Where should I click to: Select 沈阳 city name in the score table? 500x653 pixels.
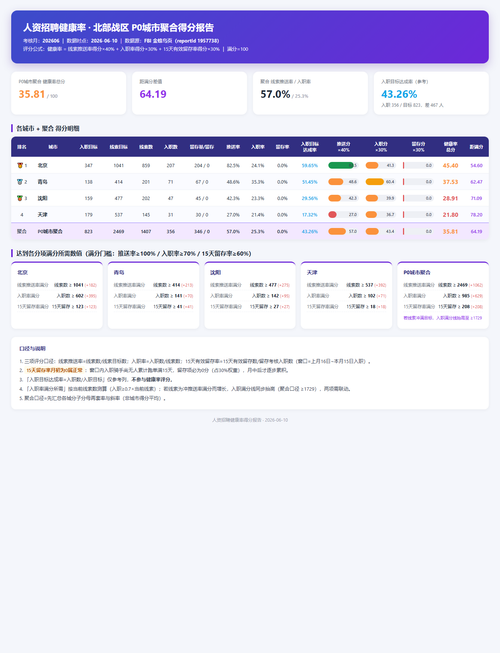pos(42,198)
